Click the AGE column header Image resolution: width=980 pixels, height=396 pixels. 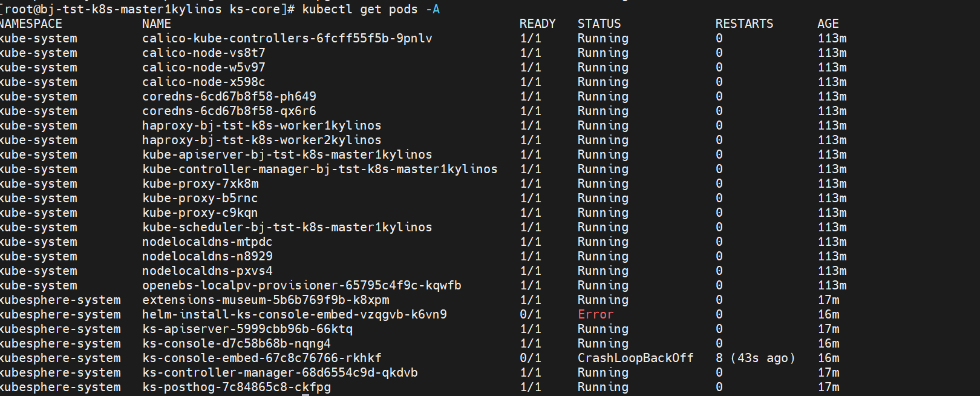828,24
